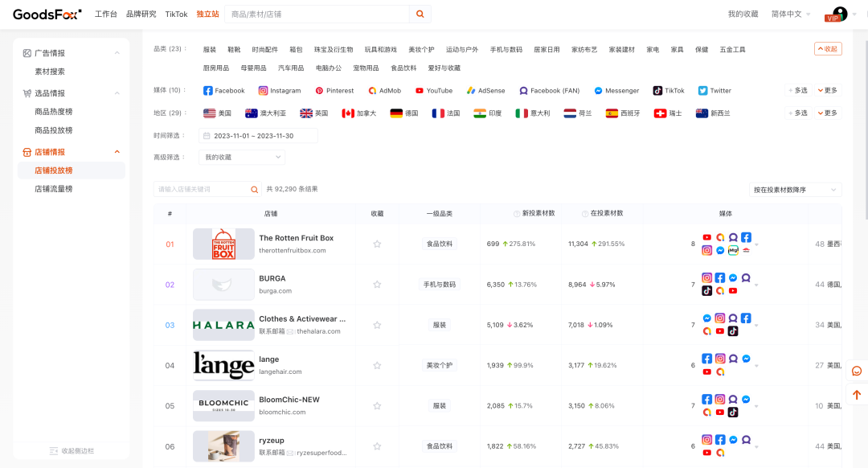Select TikTok in media filters
This screenshot has width=868, height=468.
[x=669, y=91]
